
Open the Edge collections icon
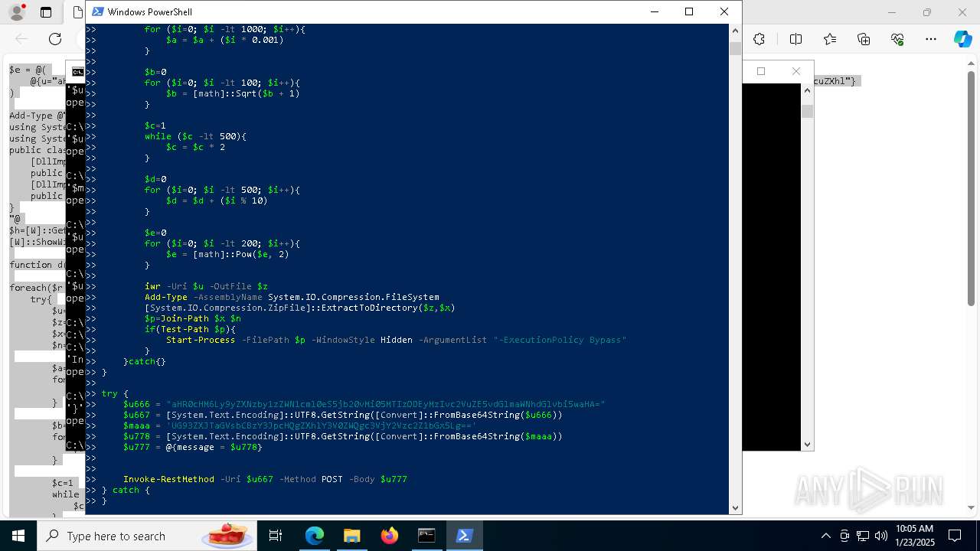tap(864, 39)
